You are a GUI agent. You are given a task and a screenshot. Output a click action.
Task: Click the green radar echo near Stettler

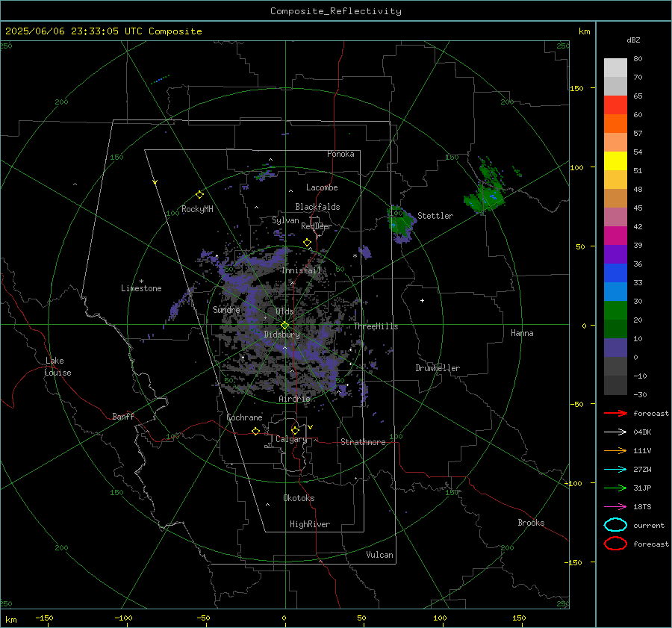point(400,223)
